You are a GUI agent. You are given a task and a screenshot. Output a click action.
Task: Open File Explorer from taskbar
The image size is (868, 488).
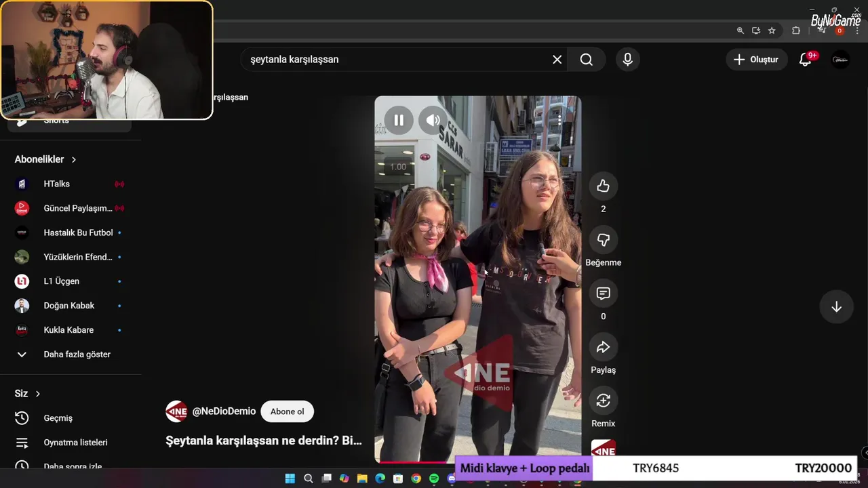coord(362,479)
